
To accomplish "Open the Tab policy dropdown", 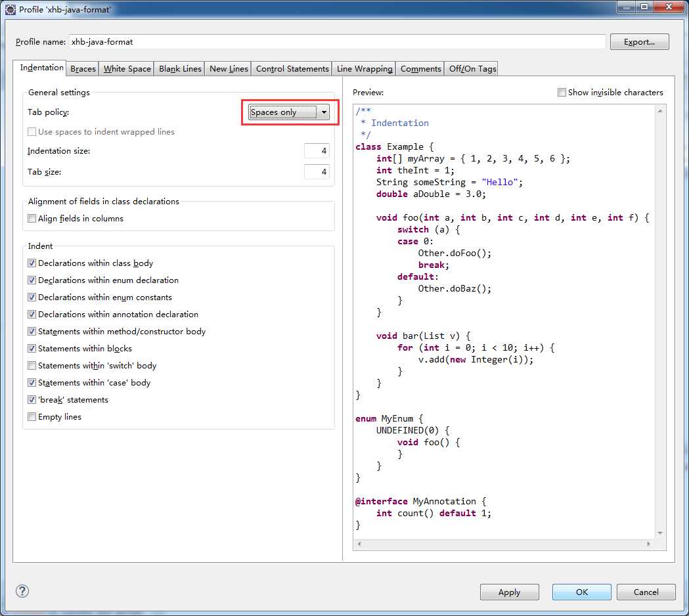I will coord(289,112).
